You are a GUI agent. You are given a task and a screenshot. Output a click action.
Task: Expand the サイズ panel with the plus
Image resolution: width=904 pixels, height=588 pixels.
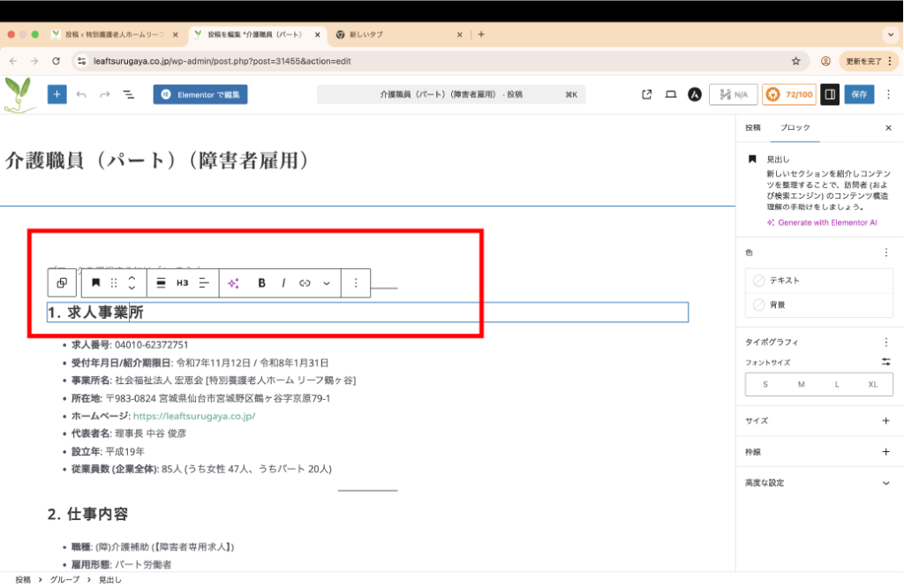(886, 421)
